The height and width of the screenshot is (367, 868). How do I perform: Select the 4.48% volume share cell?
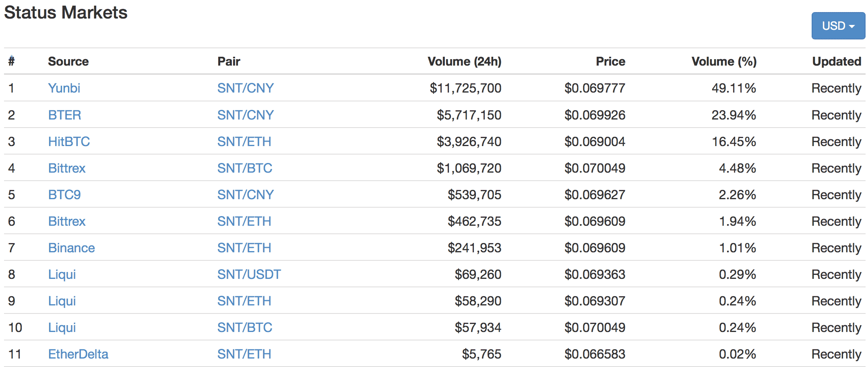[x=738, y=168]
